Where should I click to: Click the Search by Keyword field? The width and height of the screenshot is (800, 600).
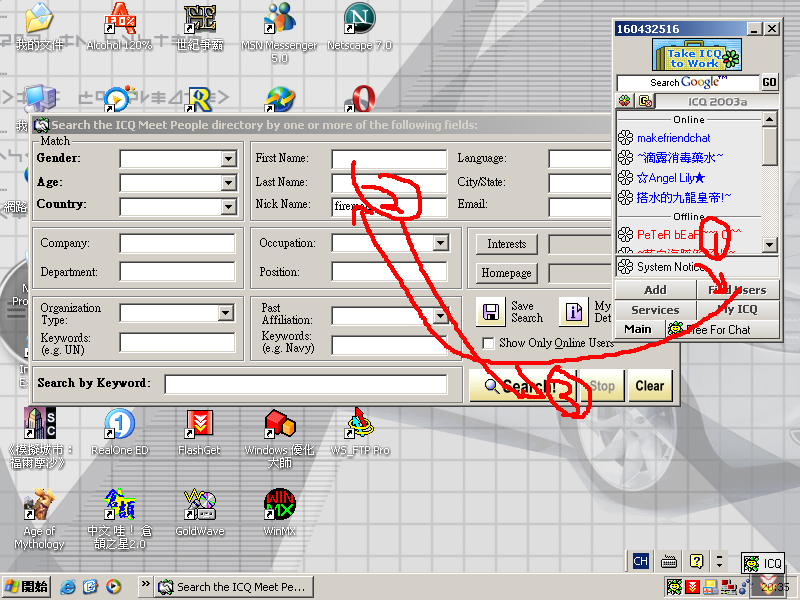[306, 384]
